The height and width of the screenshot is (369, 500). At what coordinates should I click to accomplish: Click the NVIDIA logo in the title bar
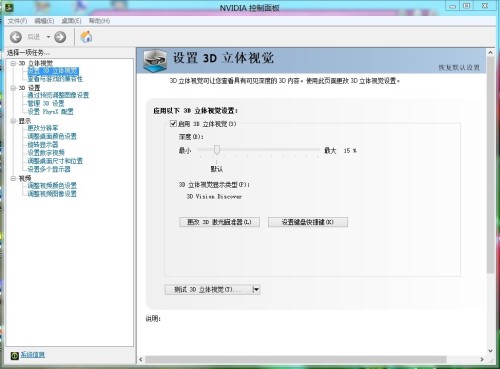(x=9, y=7)
